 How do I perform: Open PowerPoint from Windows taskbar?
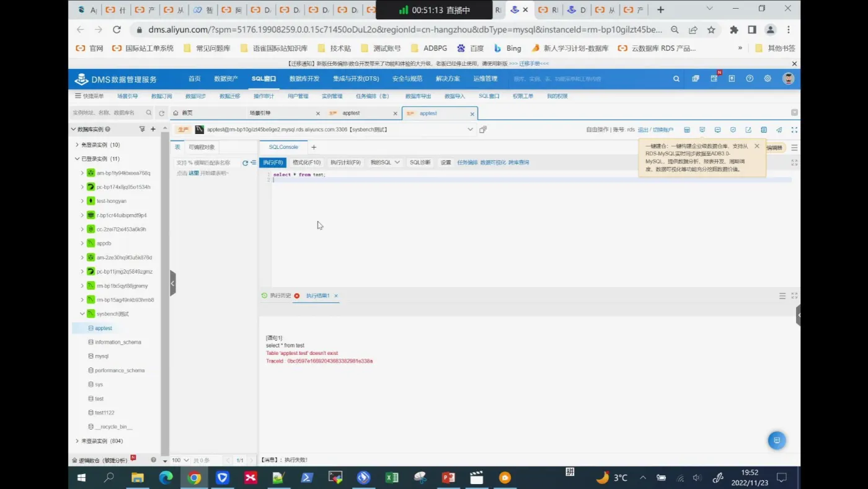click(x=448, y=477)
